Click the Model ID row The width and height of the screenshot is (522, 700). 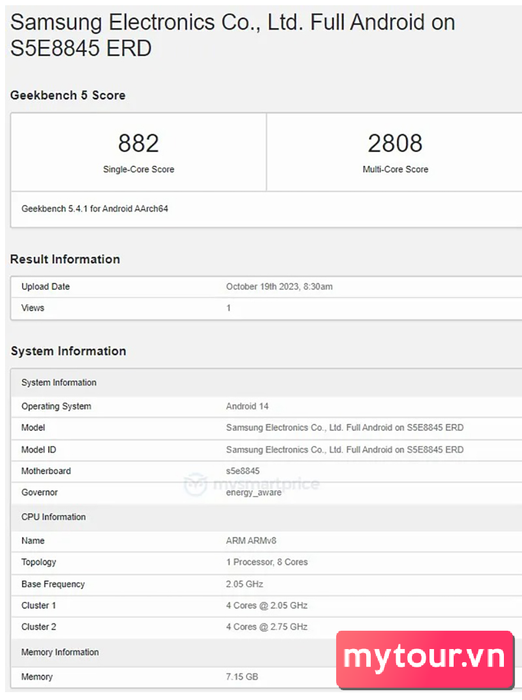267,450
